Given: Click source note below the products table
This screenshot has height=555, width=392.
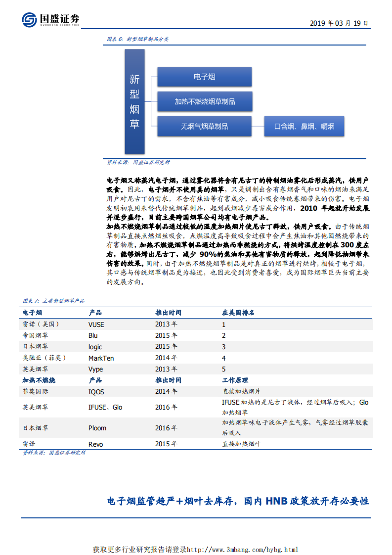Looking at the screenshot, I should point(54,453).
